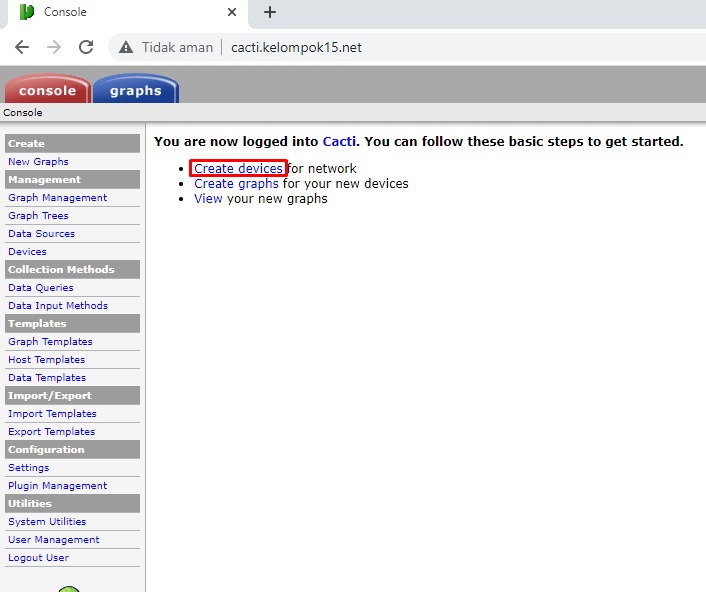
Task: Click Logout User
Action: pyautogui.click(x=38, y=558)
